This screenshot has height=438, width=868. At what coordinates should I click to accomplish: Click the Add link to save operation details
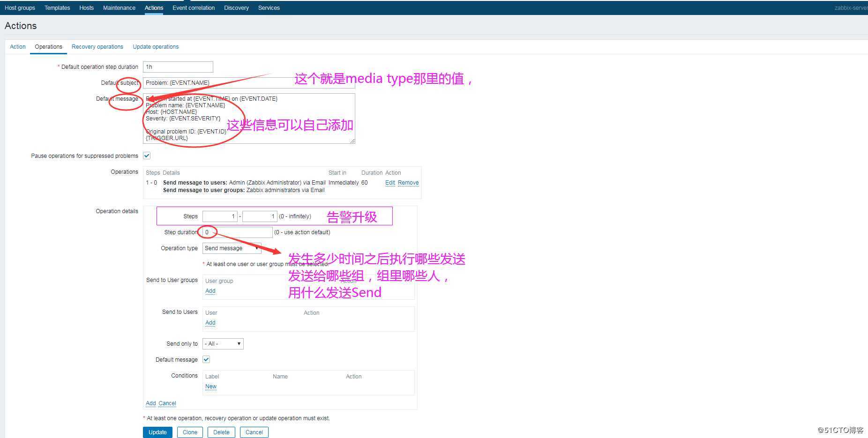pos(151,403)
